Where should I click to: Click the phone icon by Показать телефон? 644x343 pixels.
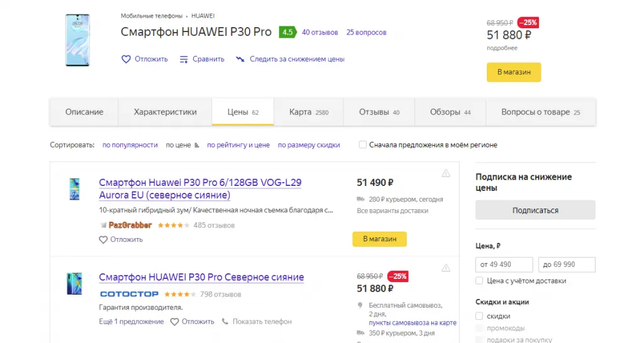coord(225,322)
